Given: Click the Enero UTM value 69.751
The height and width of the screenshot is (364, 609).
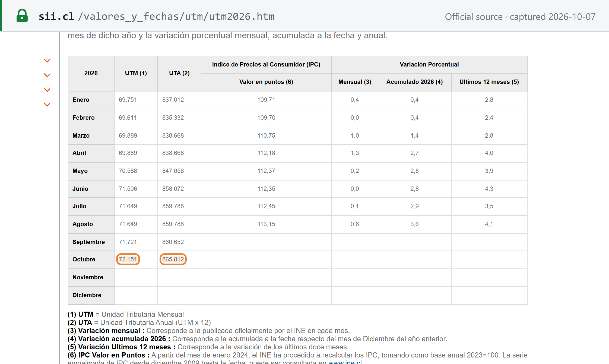Looking at the screenshot, I should (128, 100).
